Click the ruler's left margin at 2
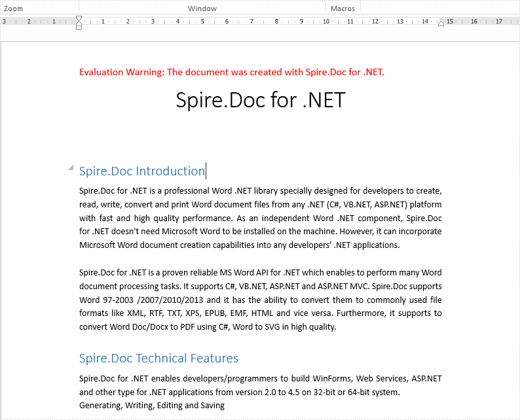 [29, 22]
